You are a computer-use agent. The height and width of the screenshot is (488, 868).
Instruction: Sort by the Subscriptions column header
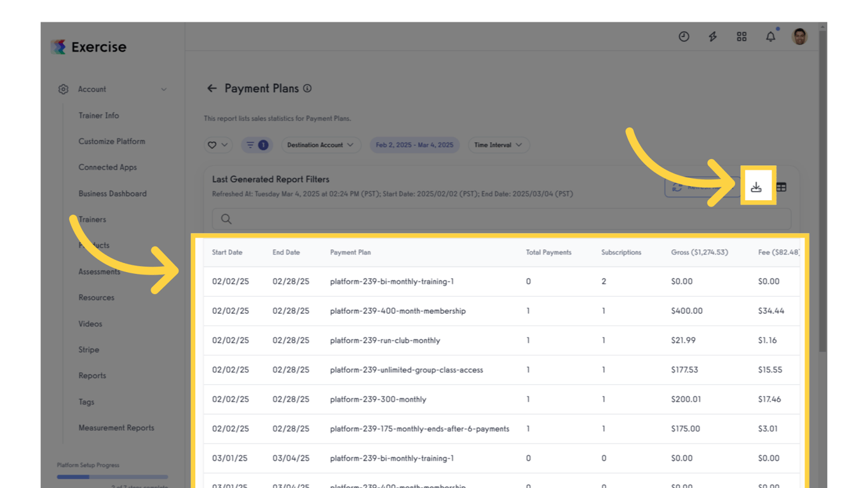click(x=621, y=252)
